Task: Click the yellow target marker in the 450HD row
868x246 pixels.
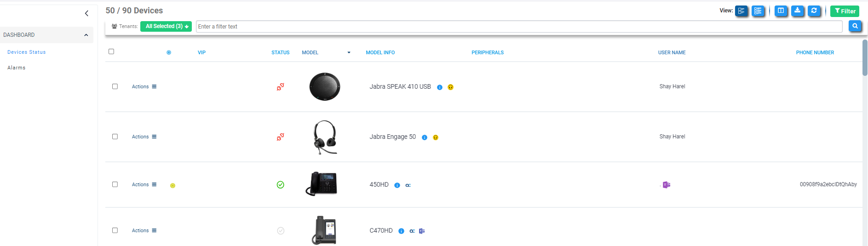Action: coord(172,186)
